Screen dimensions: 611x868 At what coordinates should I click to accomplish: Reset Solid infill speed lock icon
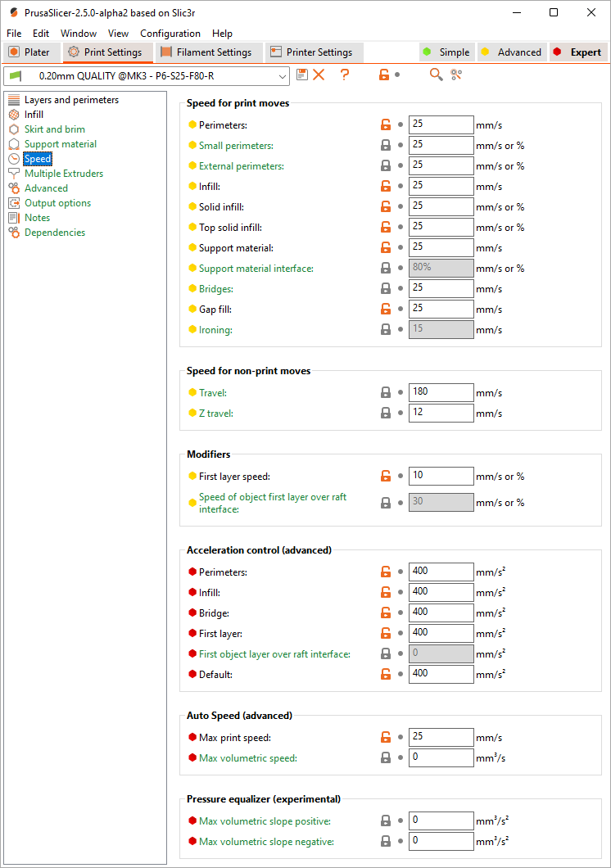(x=386, y=206)
